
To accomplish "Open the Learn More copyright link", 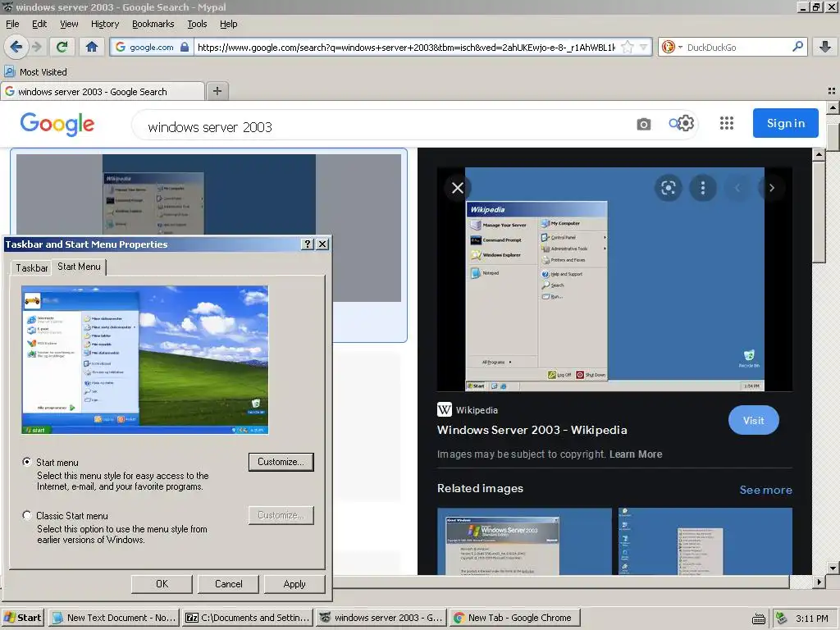I will click(636, 454).
